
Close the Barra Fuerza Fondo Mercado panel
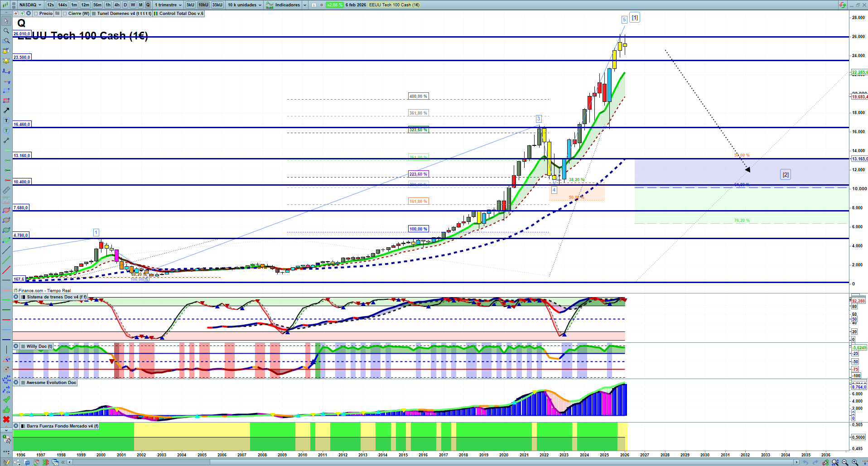16,426
